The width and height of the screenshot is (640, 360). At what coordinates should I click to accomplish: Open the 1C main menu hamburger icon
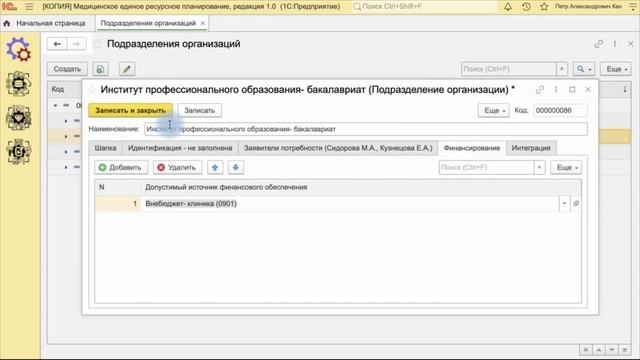click(x=29, y=7)
